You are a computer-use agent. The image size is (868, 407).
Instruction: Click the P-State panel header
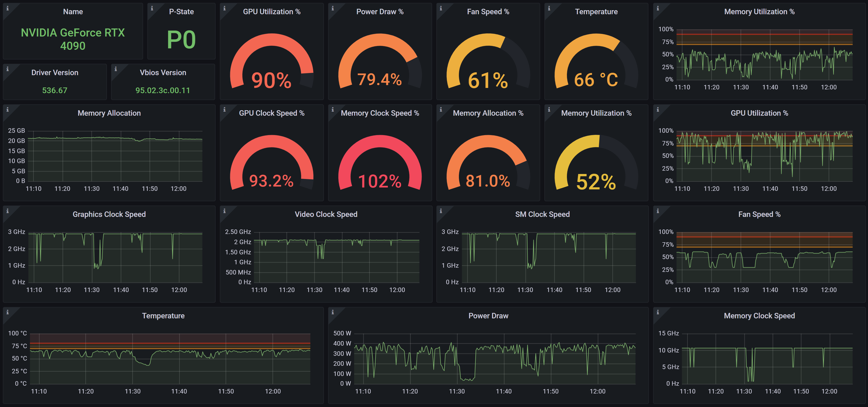(x=181, y=11)
